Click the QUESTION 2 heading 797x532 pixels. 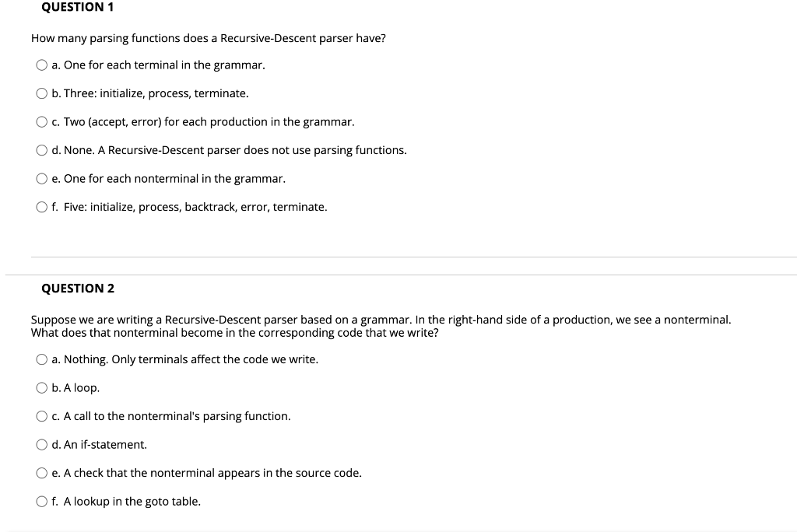point(78,288)
